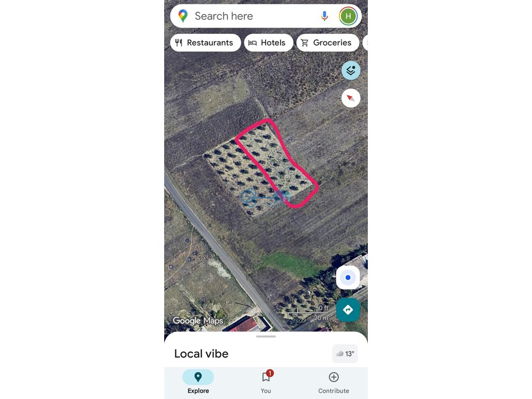Tap the pink outlined land plot

click(276, 163)
